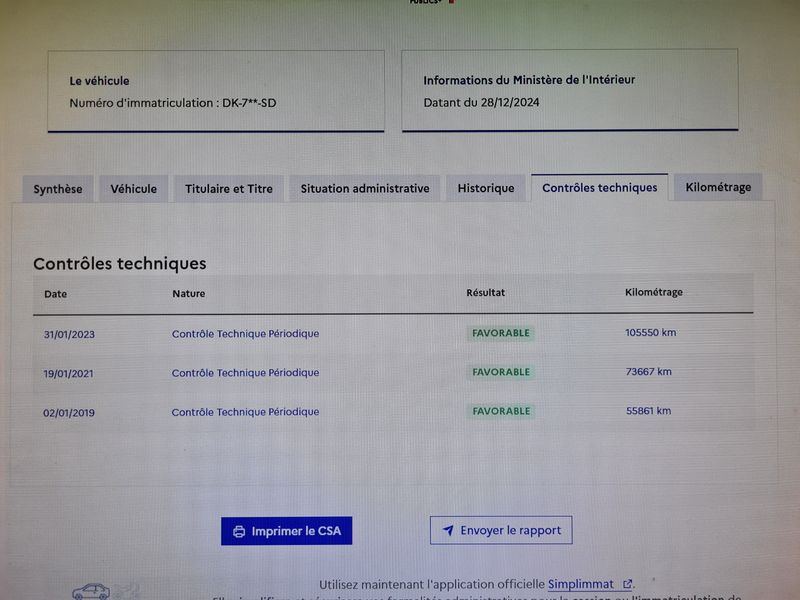Click the Nature column header
Viewport: 800px width, 600px height.
[189, 293]
